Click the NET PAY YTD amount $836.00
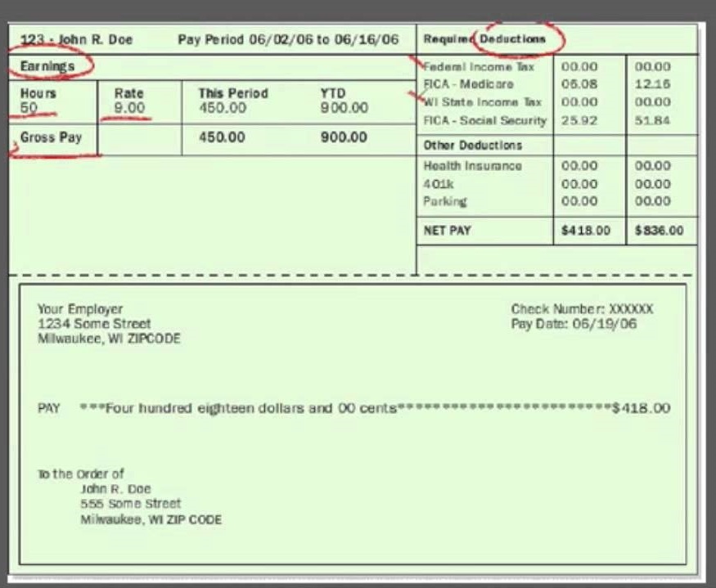The height and width of the screenshot is (588, 716). tap(659, 231)
